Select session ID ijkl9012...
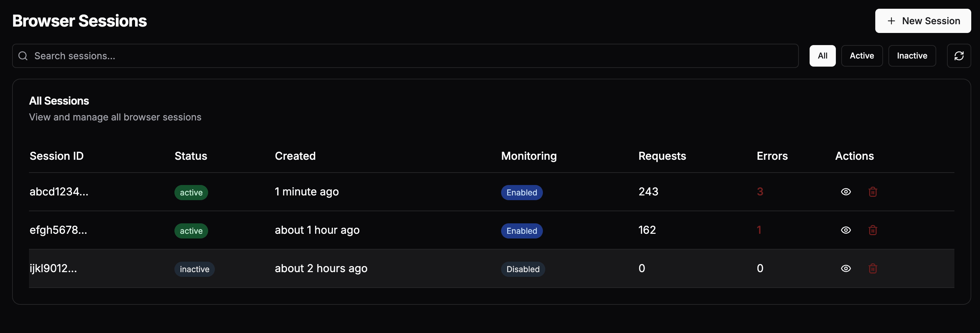This screenshot has width=980, height=333. click(53, 268)
